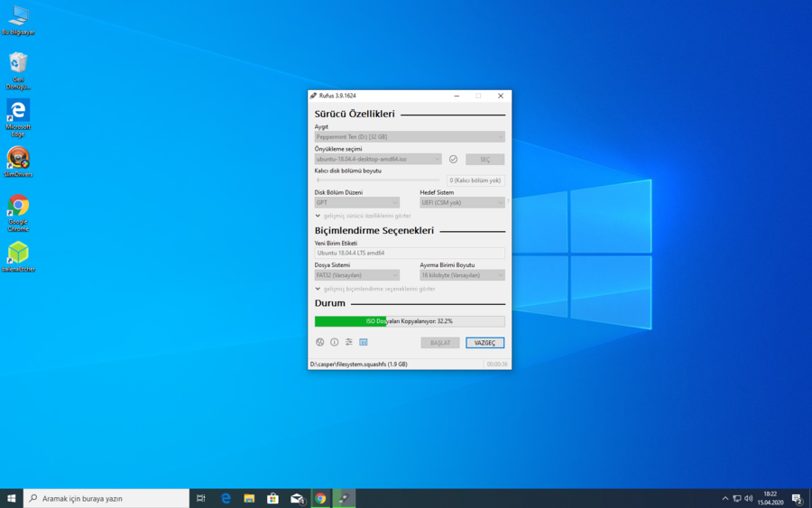Click the Yeni Birim Etiketi text field
The image size is (812, 508).
[409, 254]
